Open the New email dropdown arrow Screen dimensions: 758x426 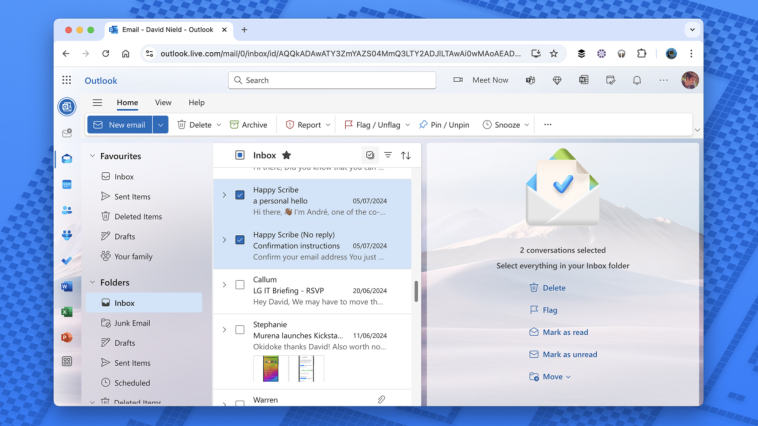[x=160, y=125]
